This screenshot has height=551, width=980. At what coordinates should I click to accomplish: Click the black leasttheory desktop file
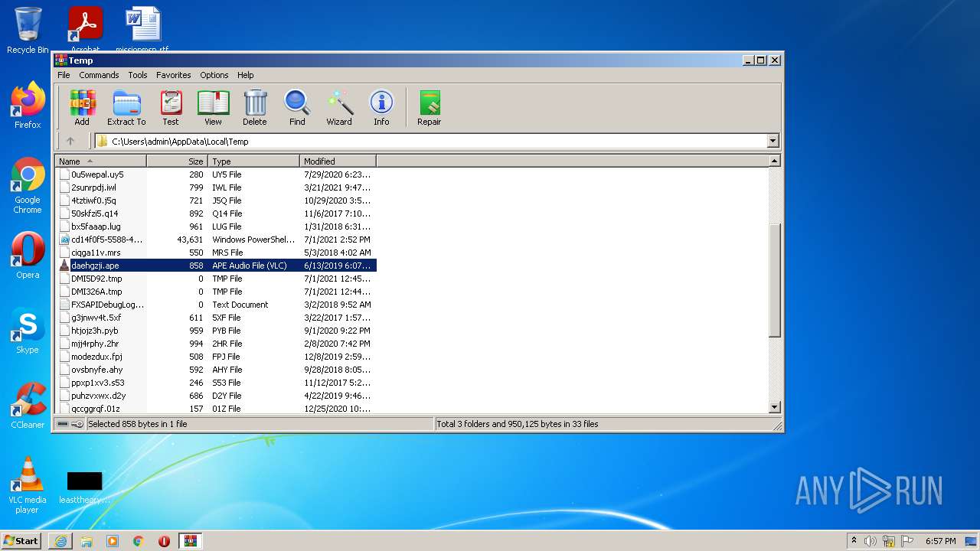[x=84, y=487]
